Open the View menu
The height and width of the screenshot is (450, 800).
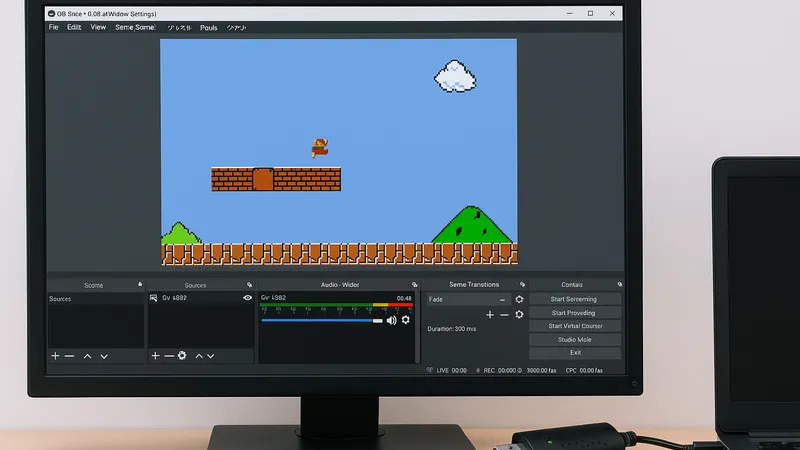[x=98, y=27]
